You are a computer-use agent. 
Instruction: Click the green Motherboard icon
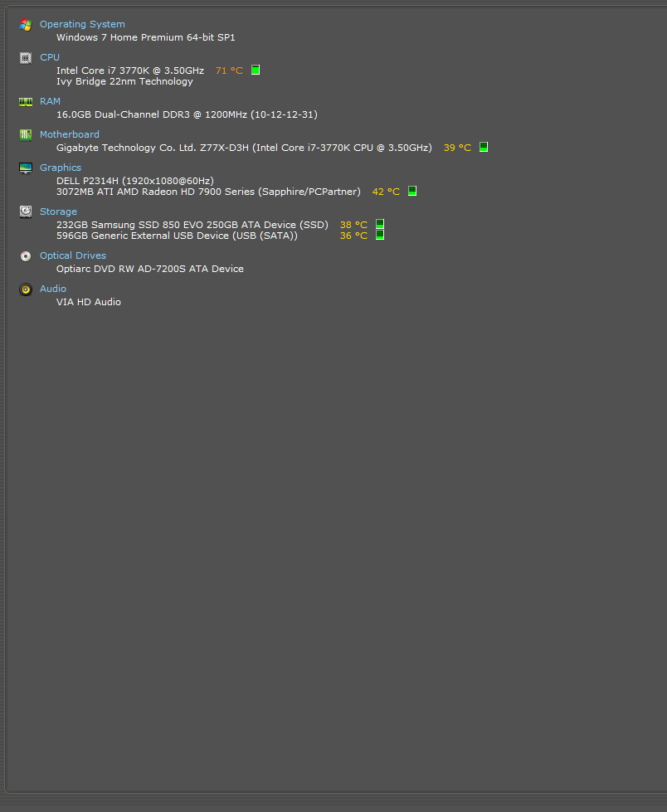click(x=26, y=134)
